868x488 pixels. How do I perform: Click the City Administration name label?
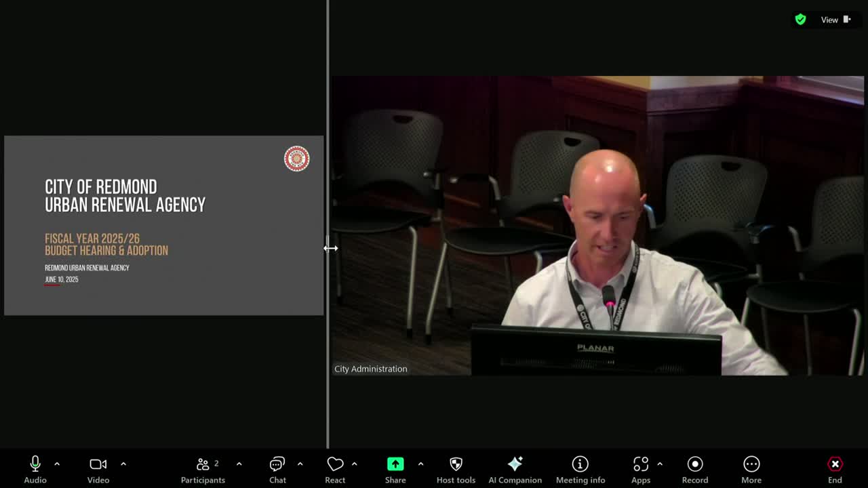pyautogui.click(x=371, y=369)
